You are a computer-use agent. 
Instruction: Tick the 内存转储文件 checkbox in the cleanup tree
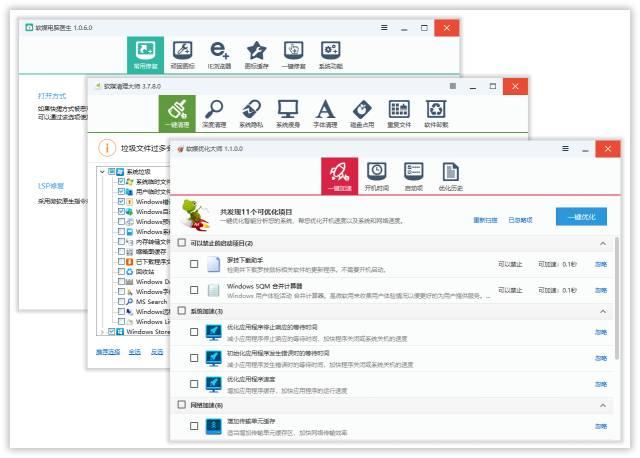coord(121,241)
